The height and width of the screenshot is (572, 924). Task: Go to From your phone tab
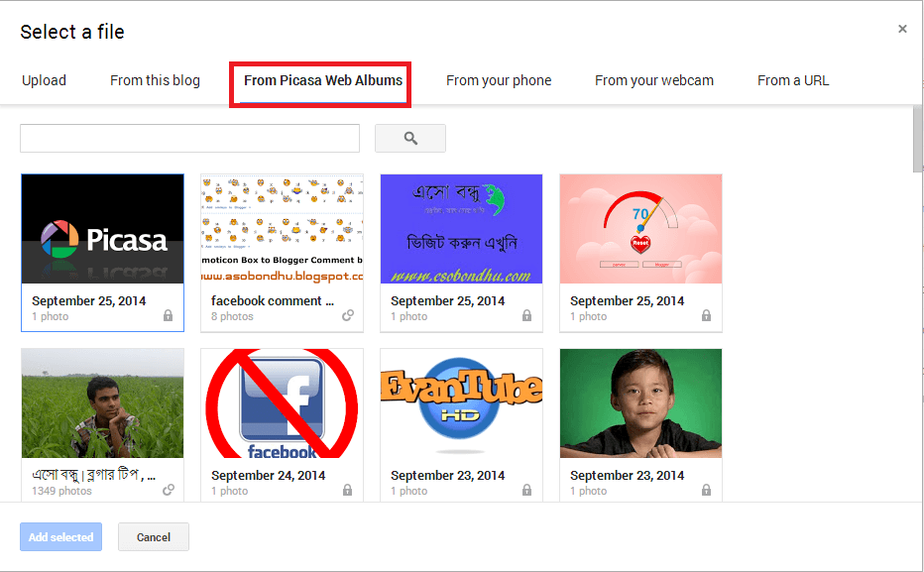pyautogui.click(x=499, y=80)
